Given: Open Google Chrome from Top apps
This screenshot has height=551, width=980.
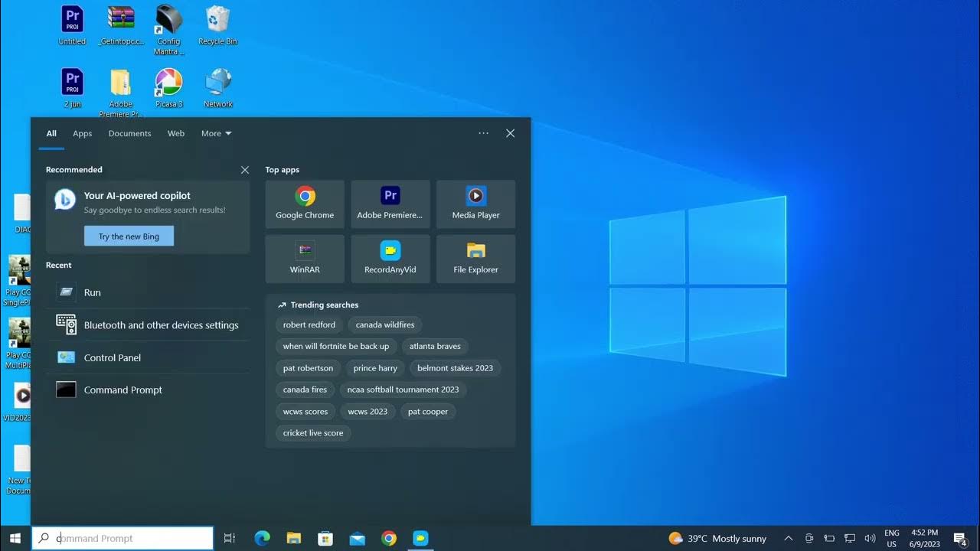Looking at the screenshot, I should tap(305, 204).
